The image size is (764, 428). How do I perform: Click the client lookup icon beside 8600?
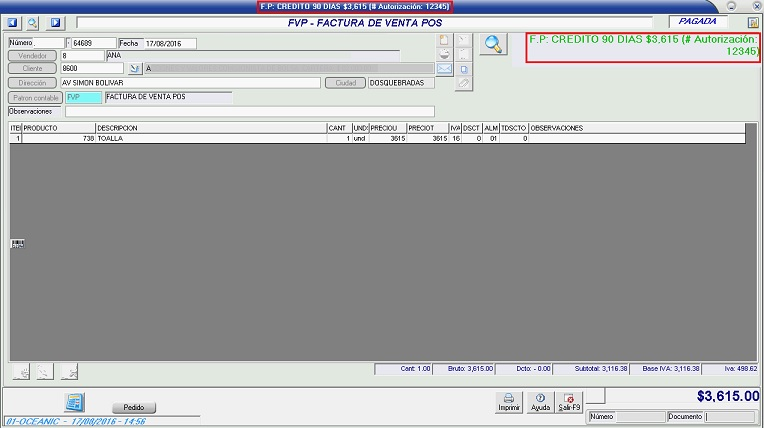pos(136,69)
